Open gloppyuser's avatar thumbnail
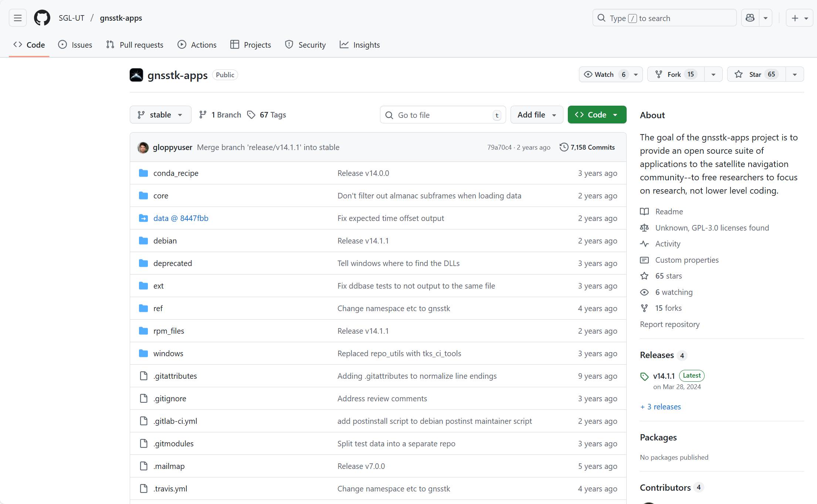Screen dimensions: 817x504 coord(143,147)
